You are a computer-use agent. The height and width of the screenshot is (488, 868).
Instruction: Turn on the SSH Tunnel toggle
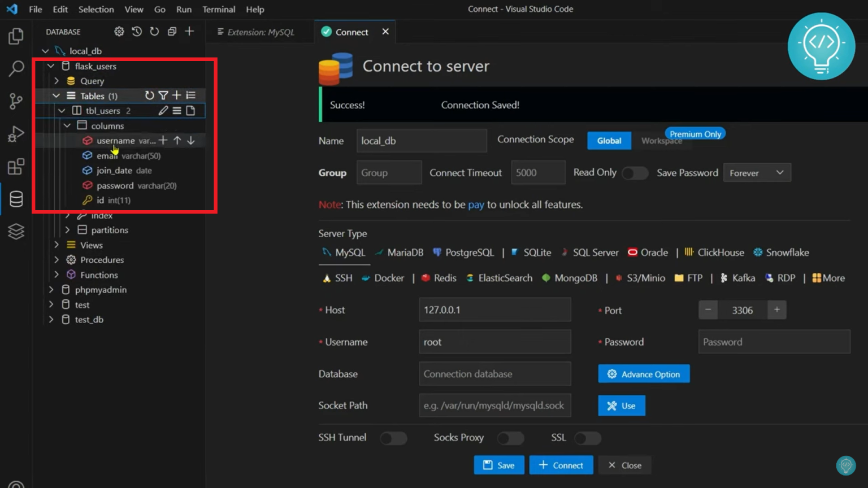[x=393, y=438]
